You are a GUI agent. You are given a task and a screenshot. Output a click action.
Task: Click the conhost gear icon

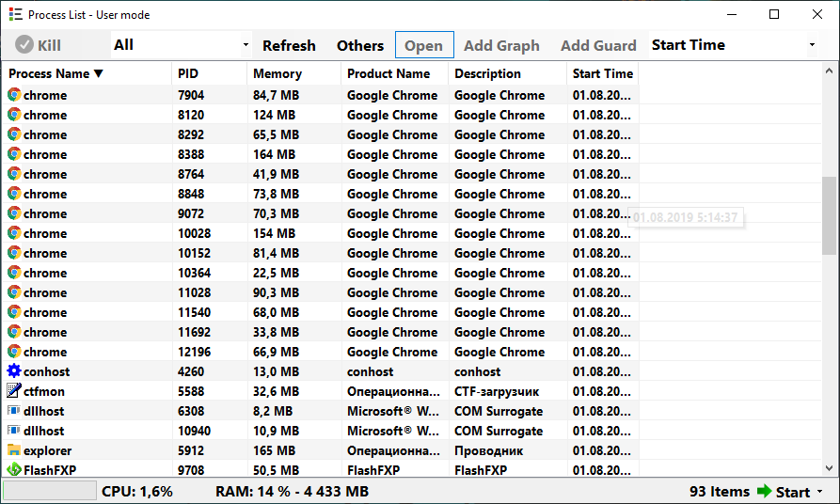coord(14,370)
